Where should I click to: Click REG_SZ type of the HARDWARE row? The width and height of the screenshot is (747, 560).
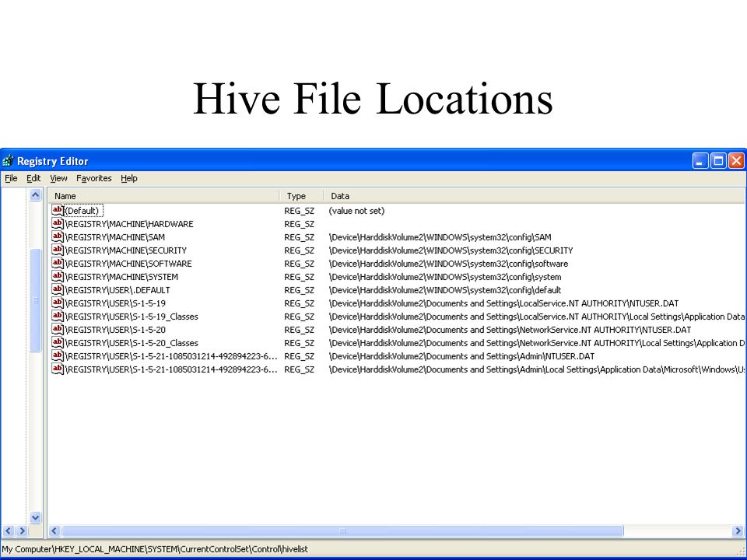click(x=299, y=224)
